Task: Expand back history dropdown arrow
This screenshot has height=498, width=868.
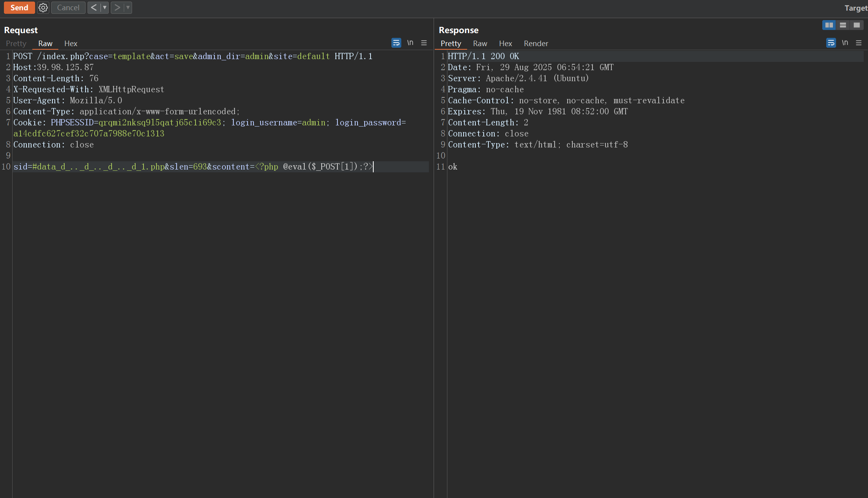Action: point(104,7)
